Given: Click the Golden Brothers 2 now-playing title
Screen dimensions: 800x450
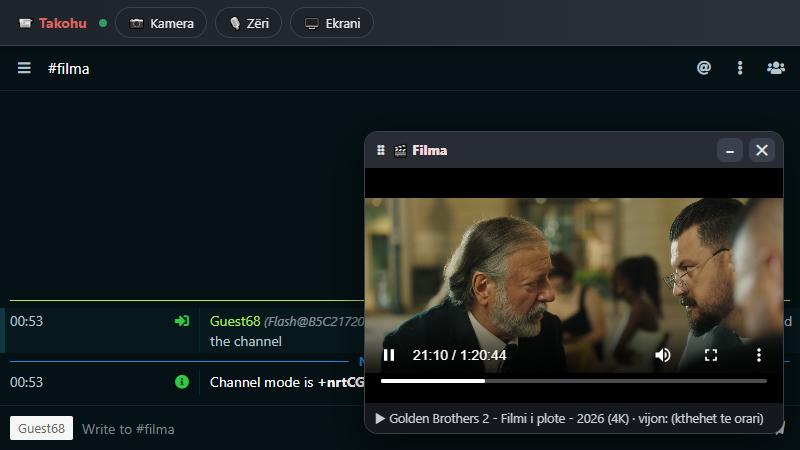Looking at the screenshot, I should coord(569,418).
